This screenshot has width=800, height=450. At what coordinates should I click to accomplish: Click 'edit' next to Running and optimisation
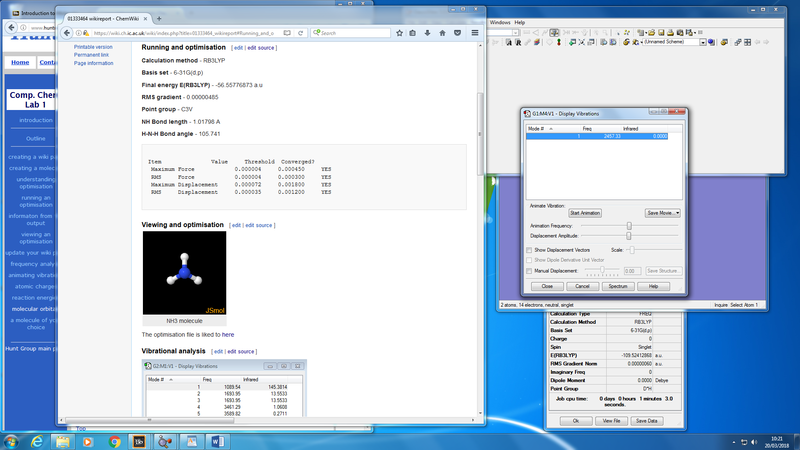238,47
